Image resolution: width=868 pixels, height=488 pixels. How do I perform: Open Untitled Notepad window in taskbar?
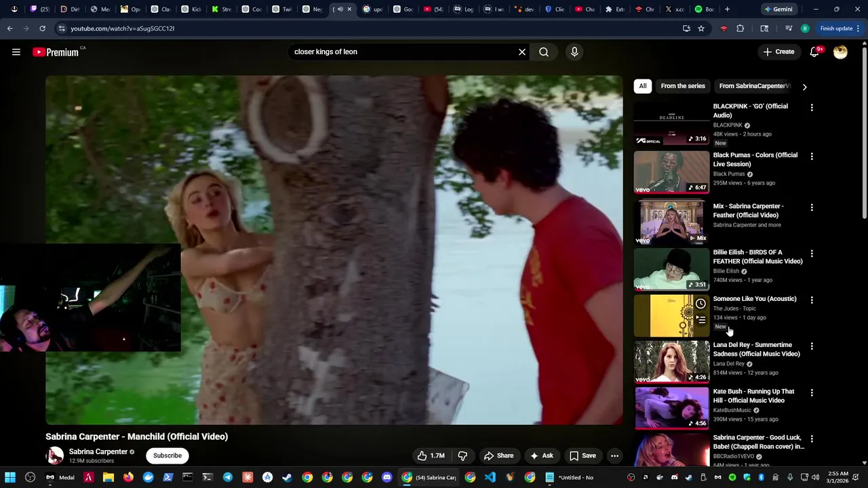(x=570, y=477)
